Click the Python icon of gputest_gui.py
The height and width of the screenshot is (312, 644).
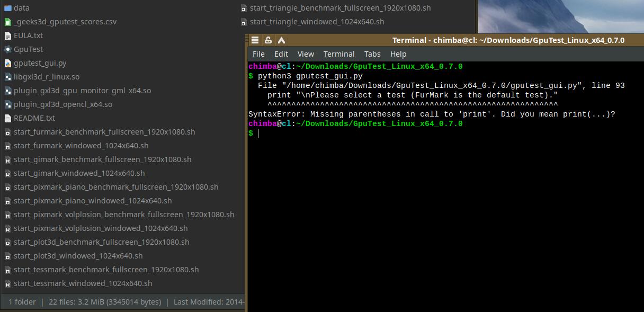coord(7,63)
